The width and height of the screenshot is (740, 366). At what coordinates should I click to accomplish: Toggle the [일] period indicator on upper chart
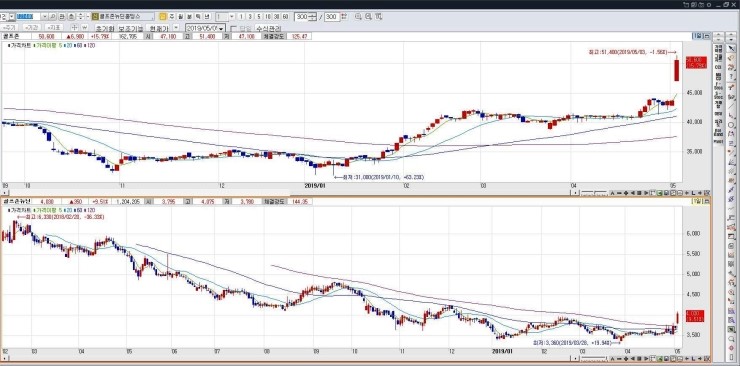(698, 36)
